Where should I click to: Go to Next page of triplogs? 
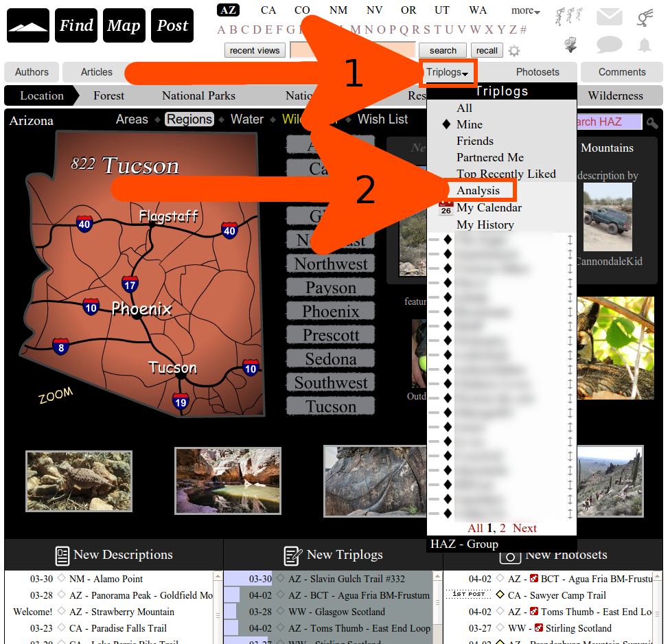524,528
